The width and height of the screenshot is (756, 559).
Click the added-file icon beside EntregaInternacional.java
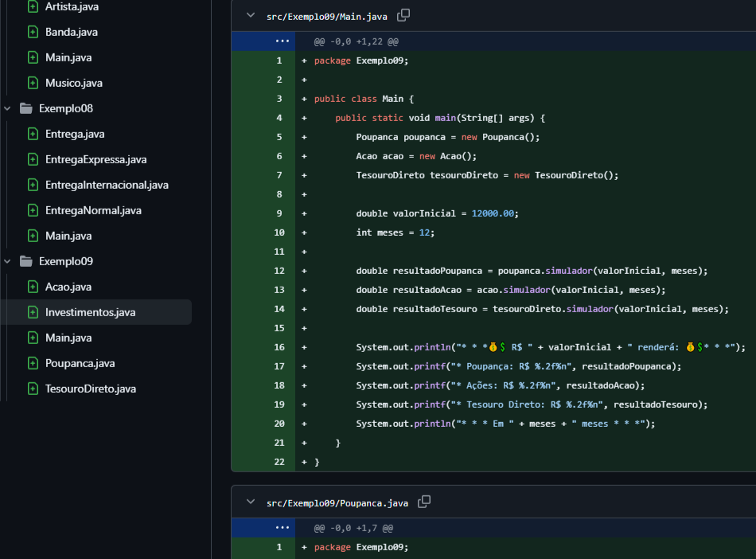click(x=33, y=186)
